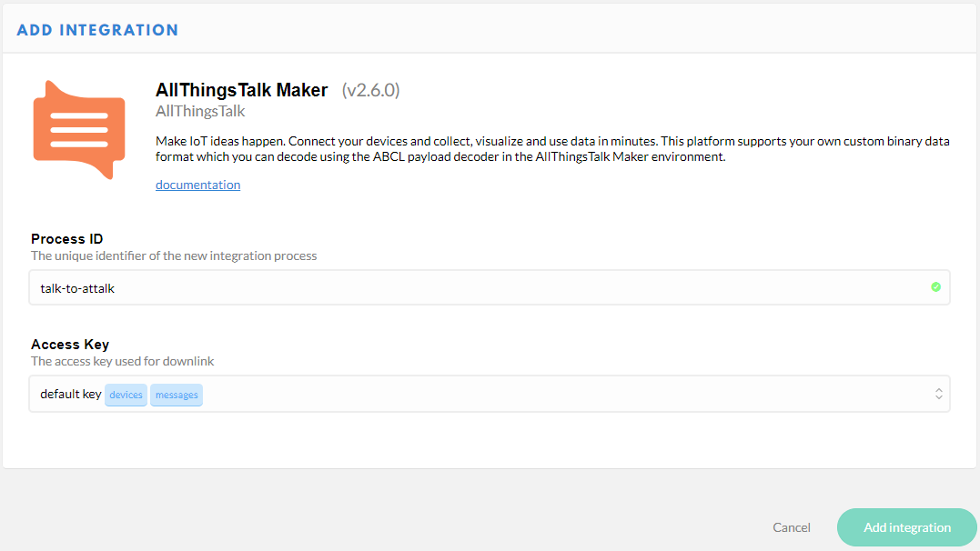Click into the Process ID input field
The width and height of the screenshot is (980, 551).
tap(473, 287)
